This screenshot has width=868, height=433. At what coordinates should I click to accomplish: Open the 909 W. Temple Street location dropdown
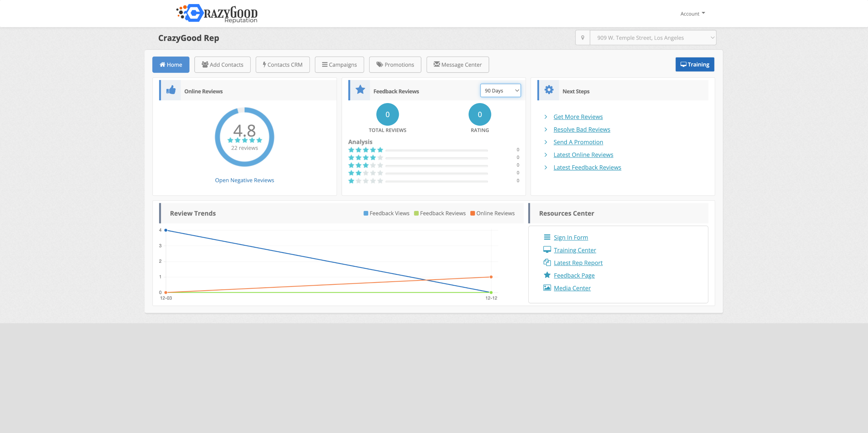point(653,38)
